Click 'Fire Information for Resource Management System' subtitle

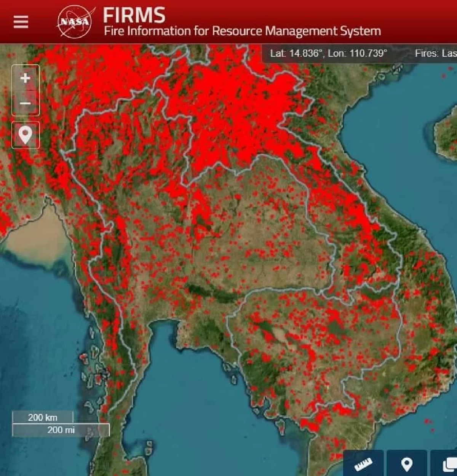(x=242, y=31)
